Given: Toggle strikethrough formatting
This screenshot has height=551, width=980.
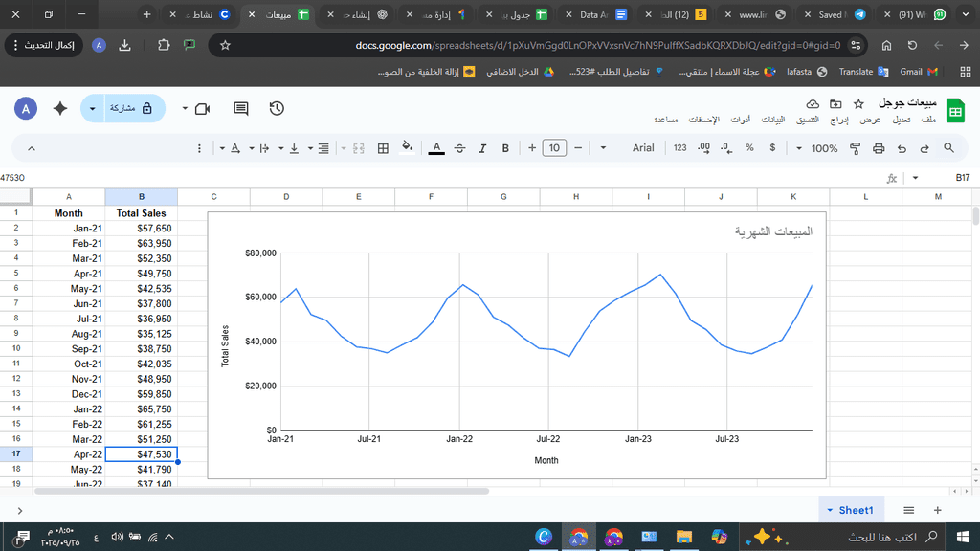Looking at the screenshot, I should pyautogui.click(x=459, y=148).
